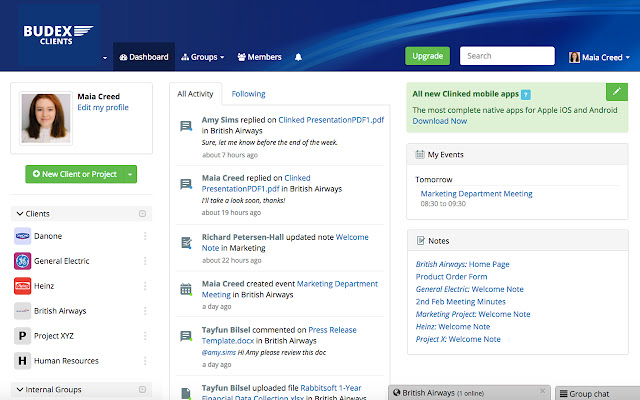Open 2nd Feb Meeting Minutes note
This screenshot has height=400, width=640.
click(x=460, y=302)
